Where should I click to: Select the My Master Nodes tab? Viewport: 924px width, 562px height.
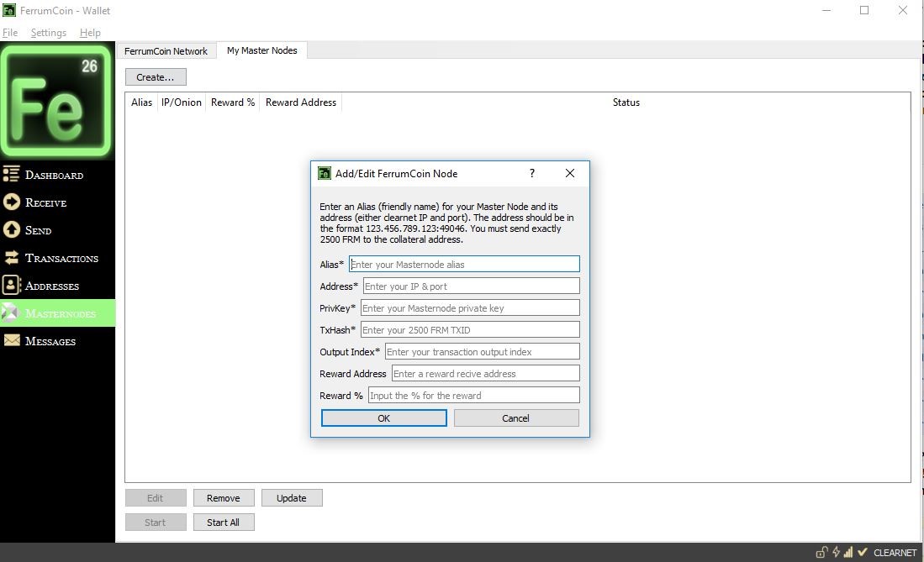[x=262, y=50]
